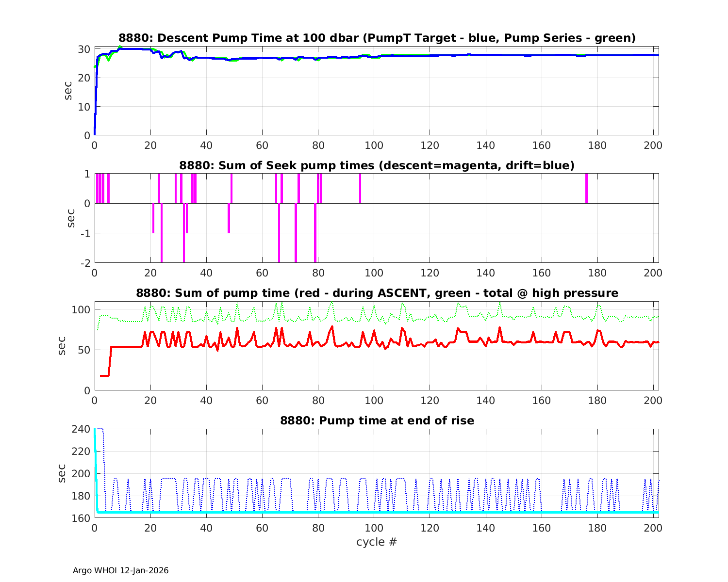The image size is (728, 582).
Task: Click the 30 y-axis tick in the top plot
Action: (84, 49)
